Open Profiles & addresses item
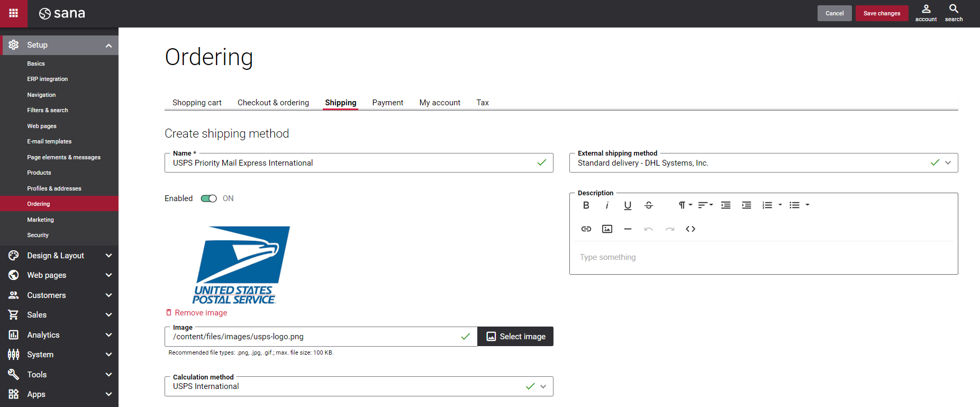The image size is (980, 407). 55,188
